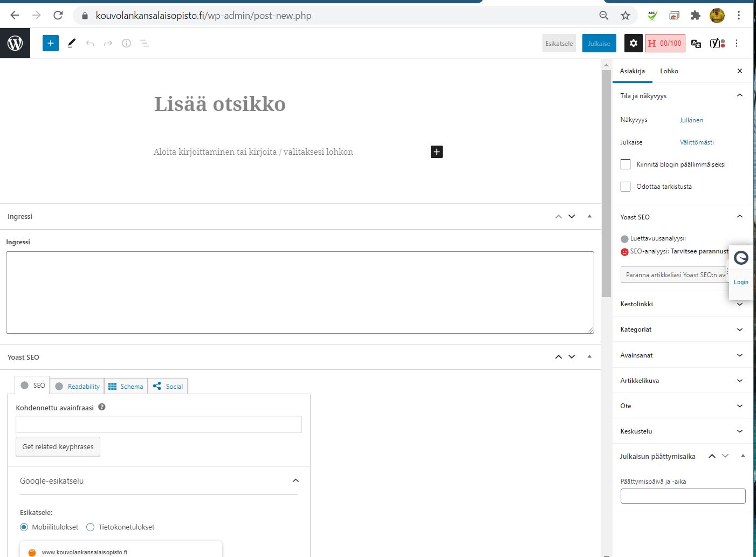The height and width of the screenshot is (557, 756).
Task: Expand the Artikkelikuva panel
Action: [x=682, y=381]
